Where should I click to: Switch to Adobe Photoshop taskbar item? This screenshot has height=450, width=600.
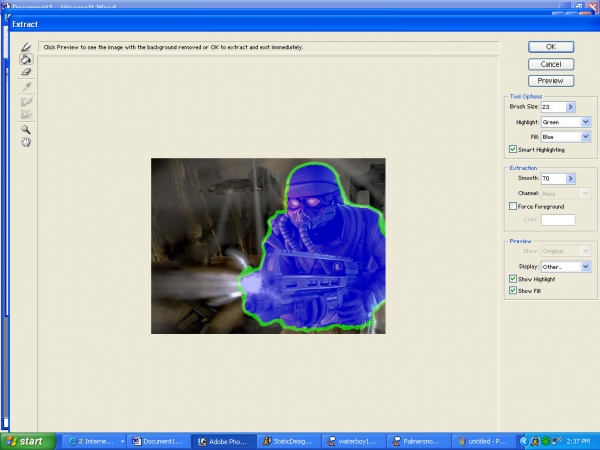[x=223, y=441]
